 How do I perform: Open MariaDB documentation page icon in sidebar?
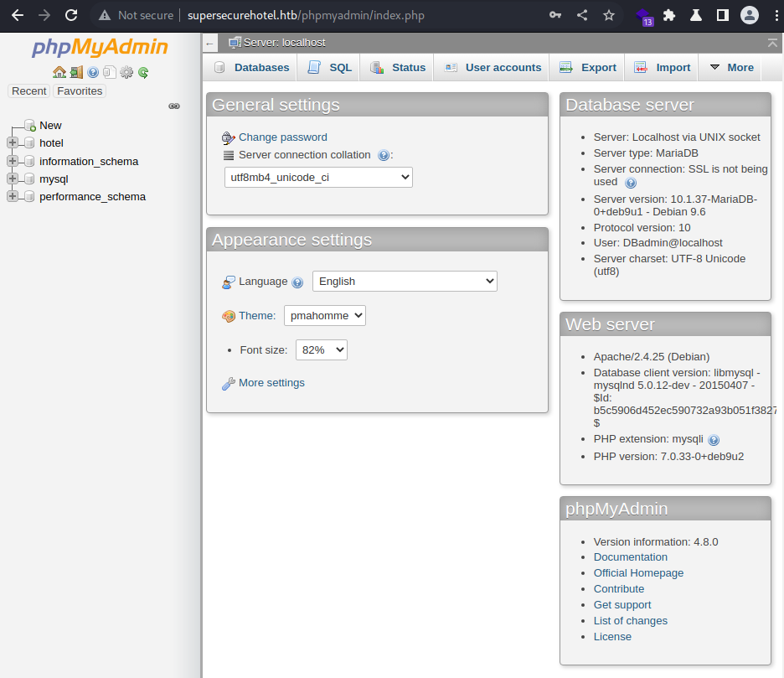(x=110, y=73)
